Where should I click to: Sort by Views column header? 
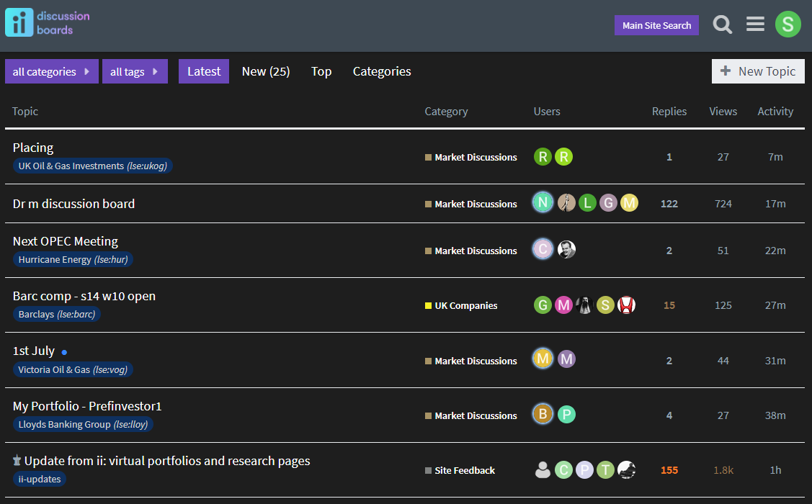pyautogui.click(x=723, y=112)
